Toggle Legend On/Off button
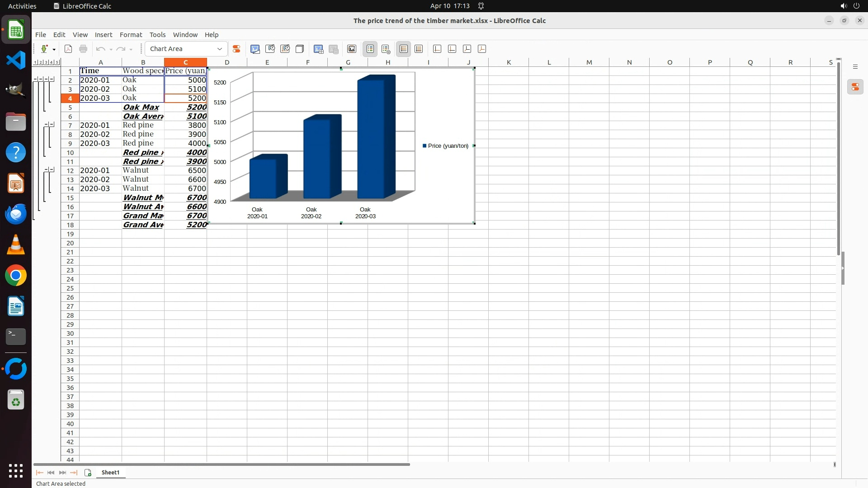The width and height of the screenshot is (868, 488). pyautogui.click(x=370, y=49)
